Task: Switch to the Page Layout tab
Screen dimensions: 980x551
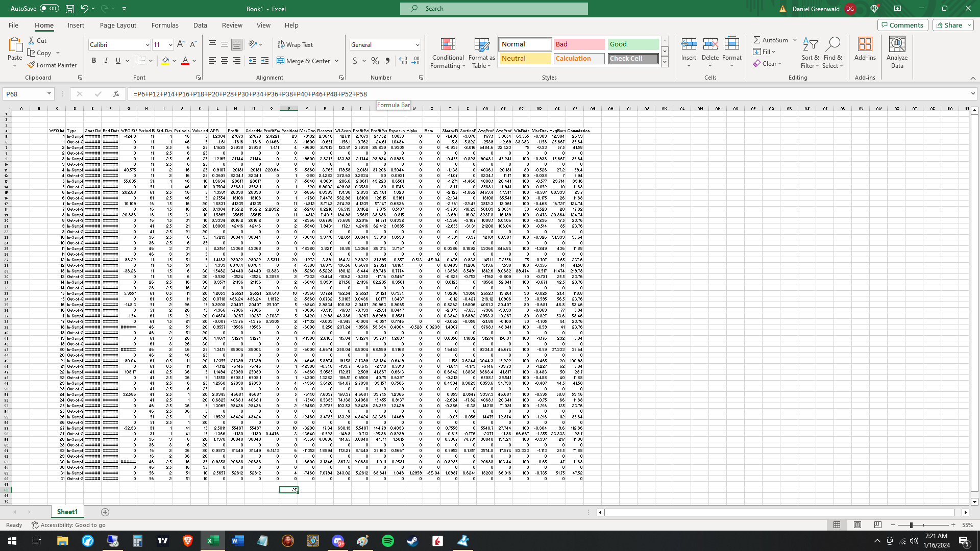Action: click(x=118, y=25)
